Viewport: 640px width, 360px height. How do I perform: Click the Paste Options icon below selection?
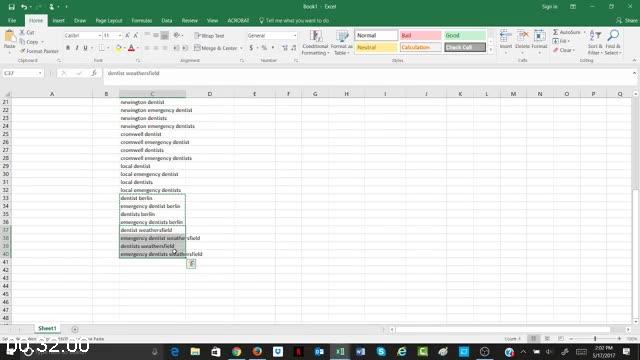[x=191, y=264]
